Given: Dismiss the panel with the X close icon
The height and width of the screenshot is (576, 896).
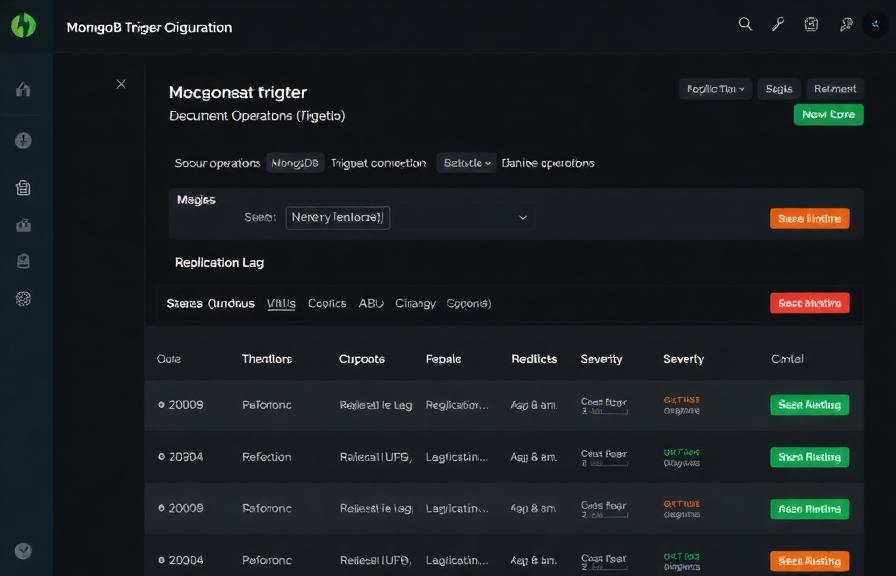Looking at the screenshot, I should pos(121,84).
